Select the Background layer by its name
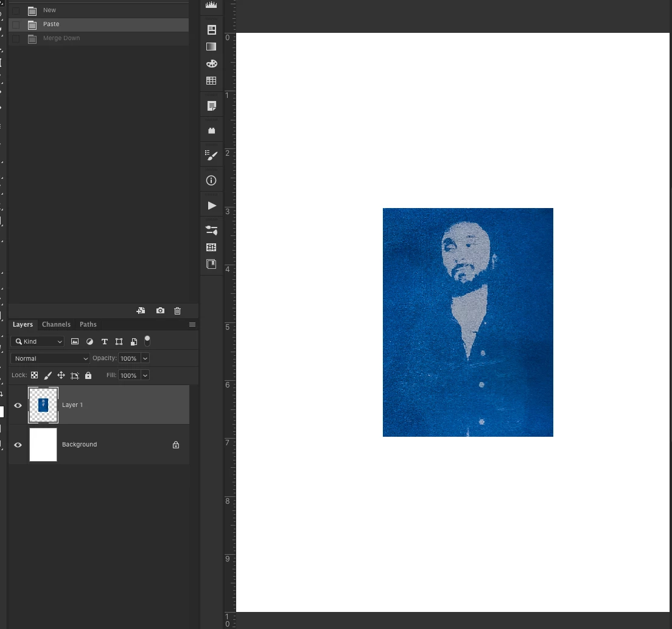 pyautogui.click(x=79, y=445)
